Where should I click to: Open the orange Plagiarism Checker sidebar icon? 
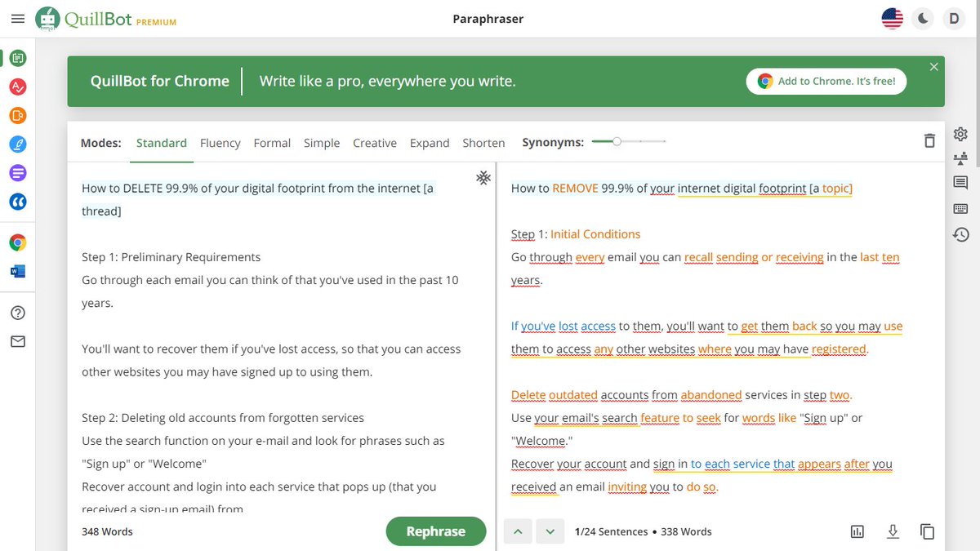[x=17, y=115]
